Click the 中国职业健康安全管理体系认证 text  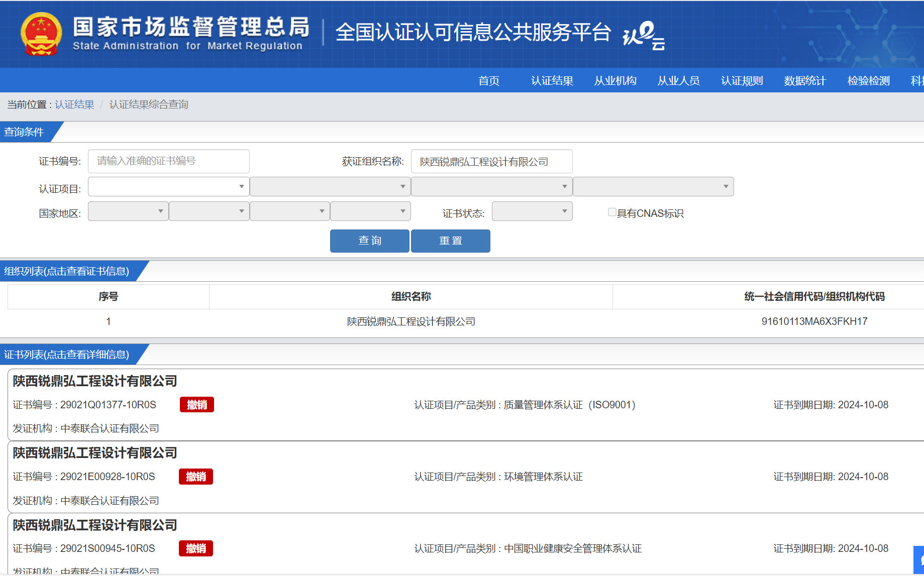click(x=573, y=548)
